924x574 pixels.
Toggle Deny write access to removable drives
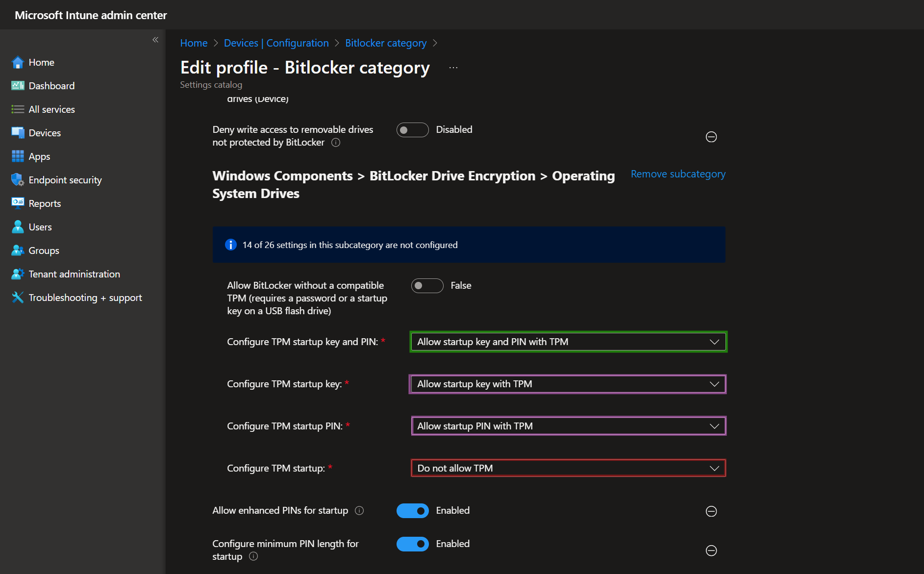point(413,130)
